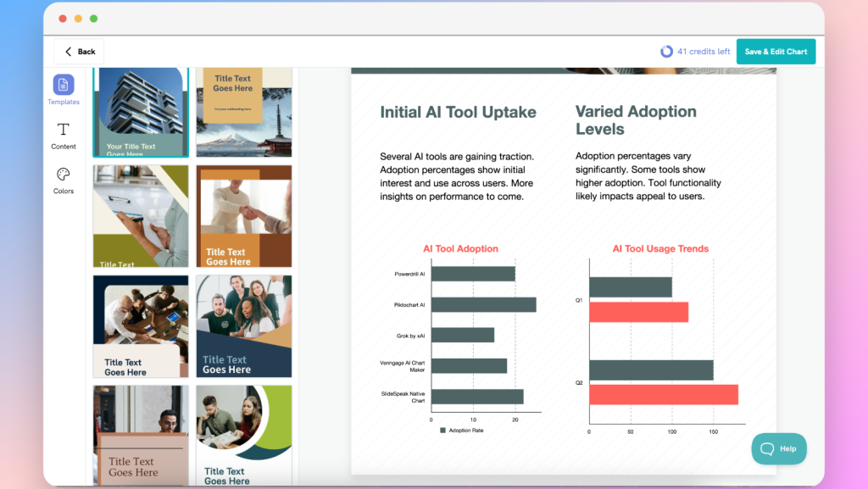Pick the navy team-meeting template

click(141, 326)
